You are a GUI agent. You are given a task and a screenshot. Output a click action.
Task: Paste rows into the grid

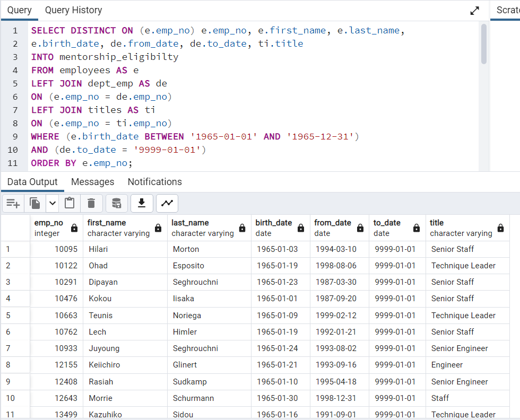pos(70,203)
